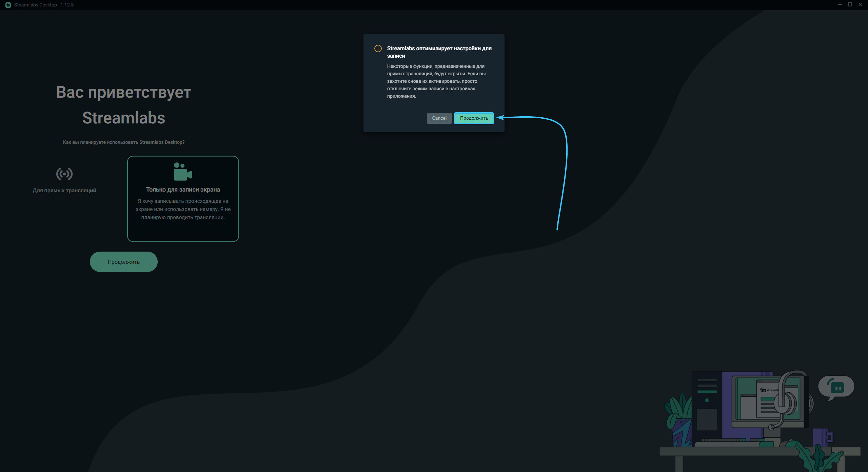Select the Только для записи экрана card title
The width and height of the screenshot is (868, 472).
tap(183, 190)
